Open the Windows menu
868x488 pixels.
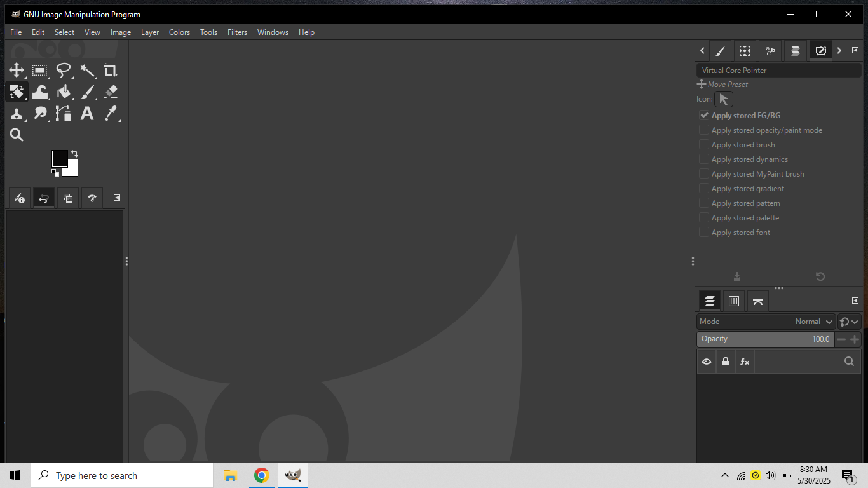273,32
